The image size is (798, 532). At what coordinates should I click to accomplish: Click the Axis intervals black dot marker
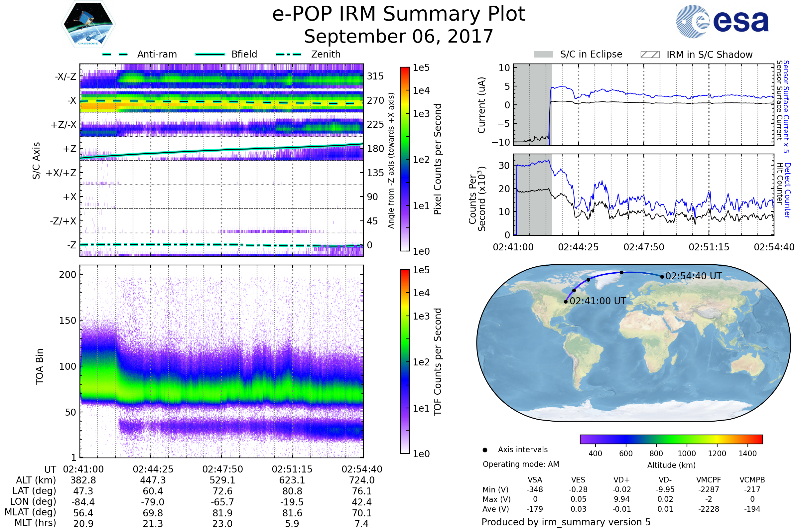pyautogui.click(x=485, y=450)
